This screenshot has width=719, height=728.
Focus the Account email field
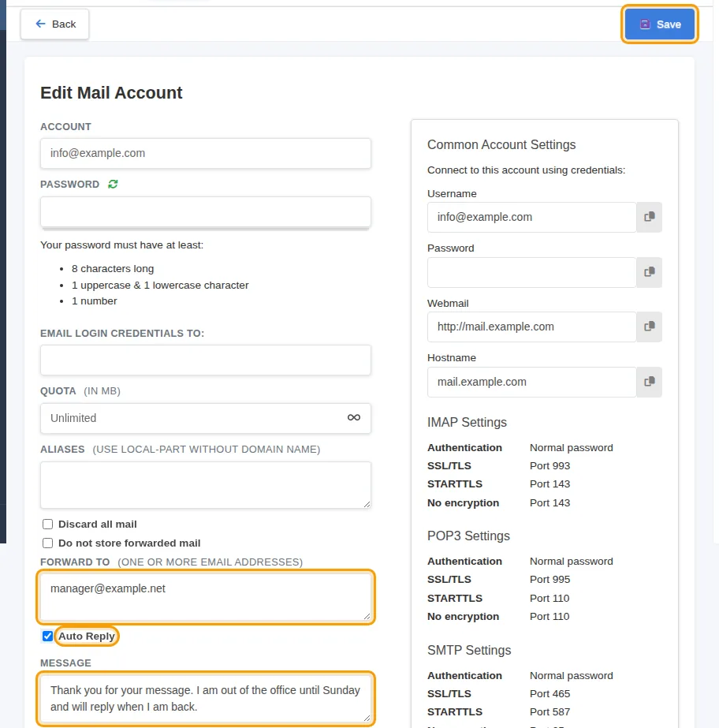pos(206,153)
